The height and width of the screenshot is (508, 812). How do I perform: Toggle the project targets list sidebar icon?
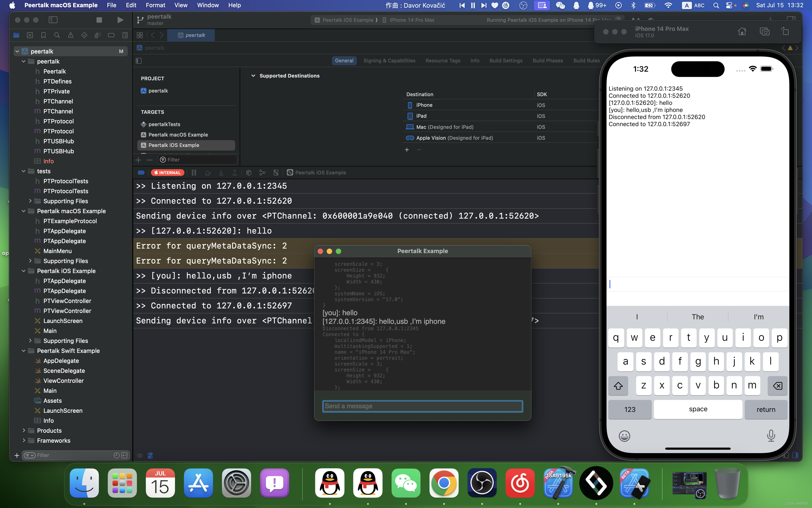point(139,61)
